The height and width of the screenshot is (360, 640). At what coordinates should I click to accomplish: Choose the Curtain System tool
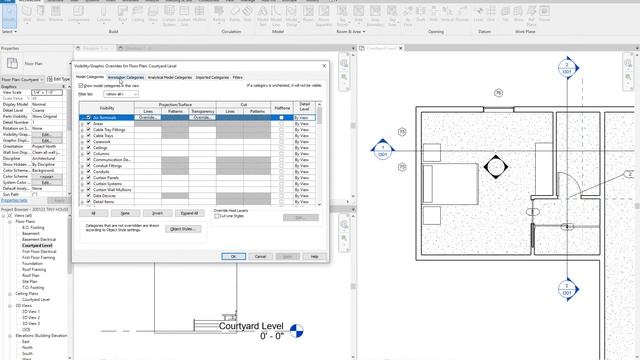(x=169, y=15)
